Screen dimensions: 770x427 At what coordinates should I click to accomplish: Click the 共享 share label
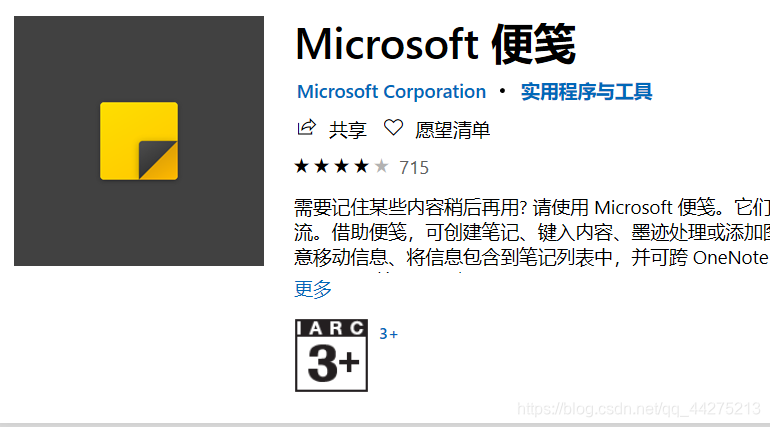click(348, 129)
